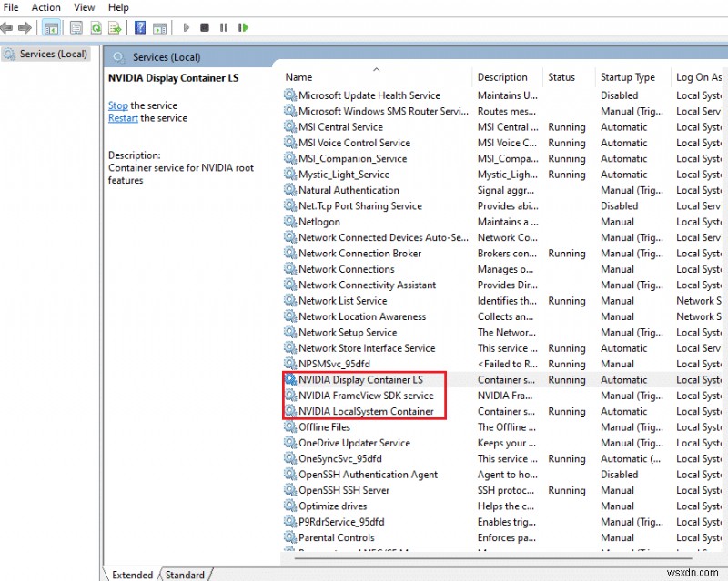Click the Restart the service link
Viewport: 728px width, 581px height.
click(123, 118)
